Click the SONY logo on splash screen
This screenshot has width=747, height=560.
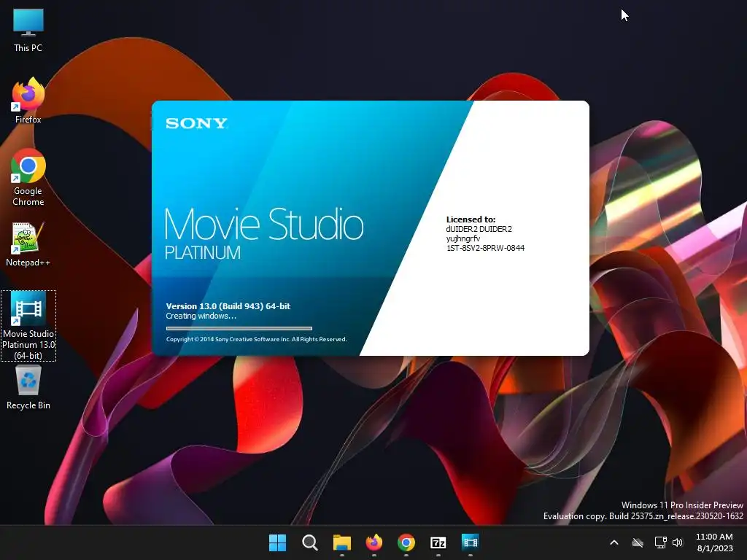(196, 124)
